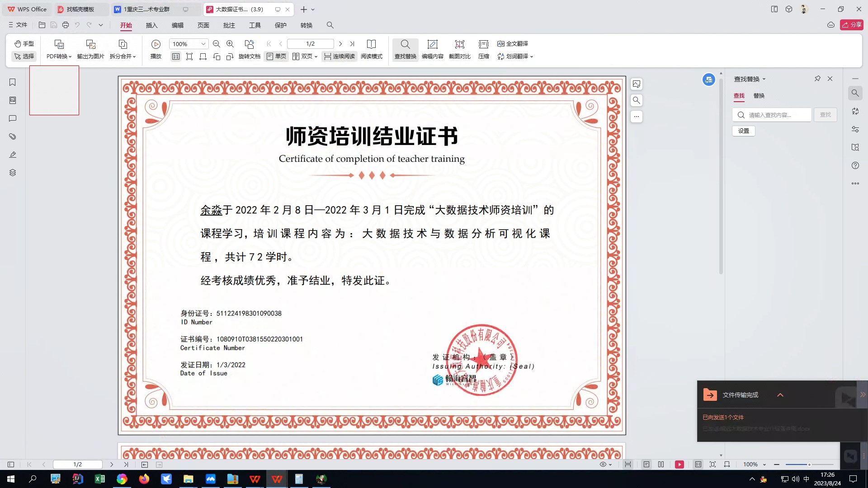Open the PDF转换 dropdown menu

(59, 56)
